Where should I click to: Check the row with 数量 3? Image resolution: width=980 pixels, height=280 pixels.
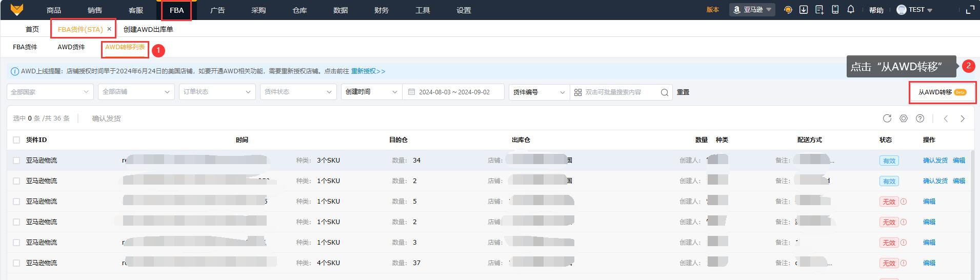point(16,243)
